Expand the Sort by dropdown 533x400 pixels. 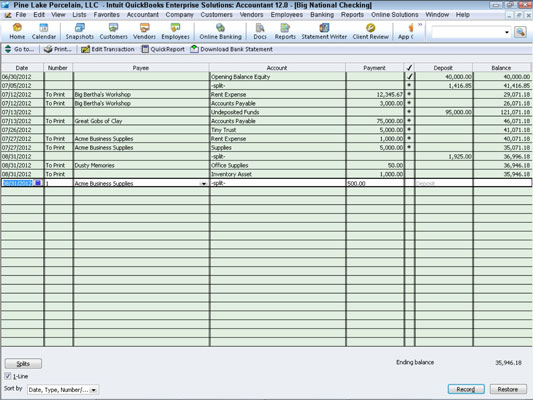click(x=93, y=390)
